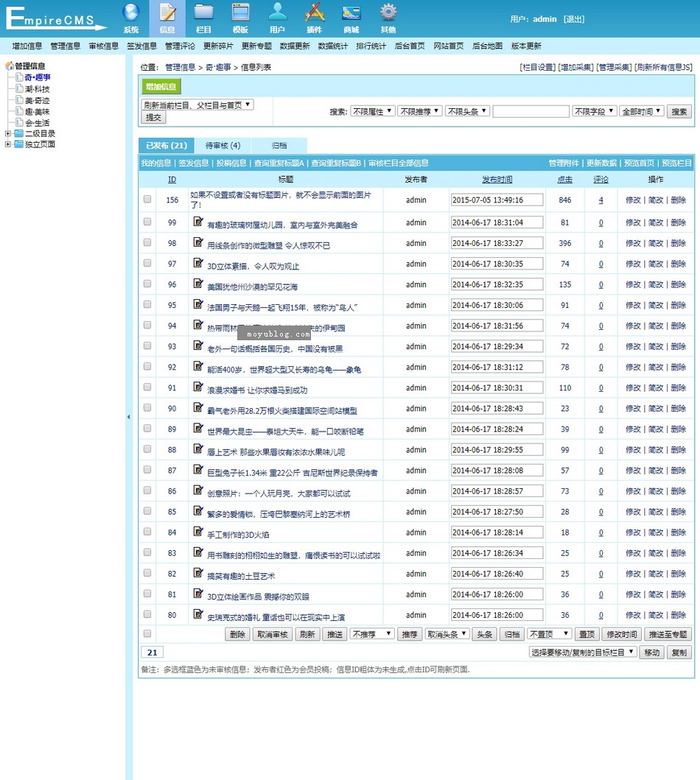Click the 退出 logout link
This screenshot has width=700, height=780.
(574, 19)
